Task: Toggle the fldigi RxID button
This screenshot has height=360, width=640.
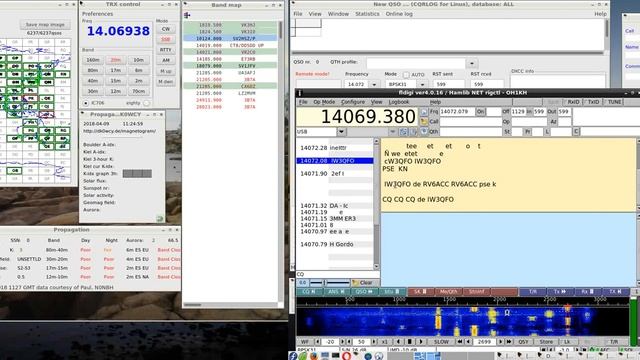Action: click(572, 102)
